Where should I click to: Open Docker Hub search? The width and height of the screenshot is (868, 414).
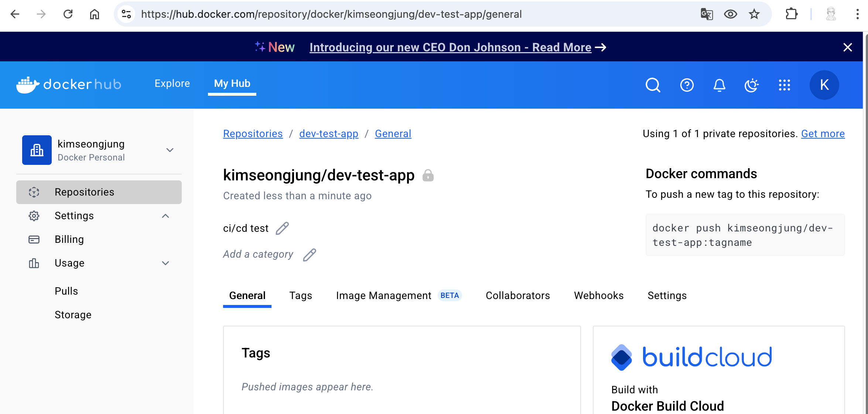tap(653, 85)
